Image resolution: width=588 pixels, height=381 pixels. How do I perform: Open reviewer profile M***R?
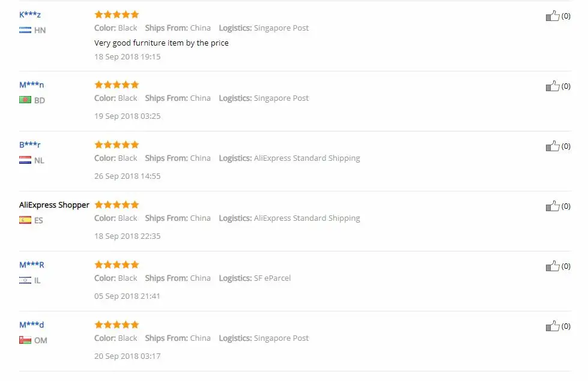[x=31, y=265]
